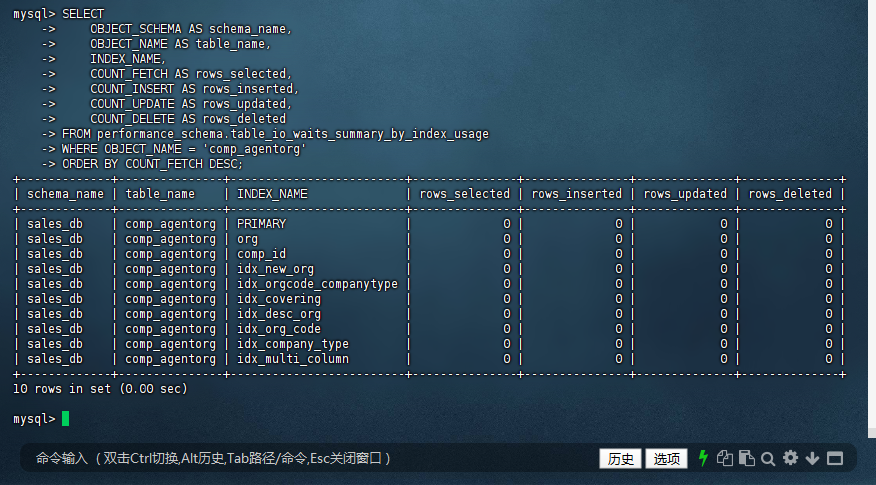Click rows_inserted value in comp_id row

click(x=618, y=254)
